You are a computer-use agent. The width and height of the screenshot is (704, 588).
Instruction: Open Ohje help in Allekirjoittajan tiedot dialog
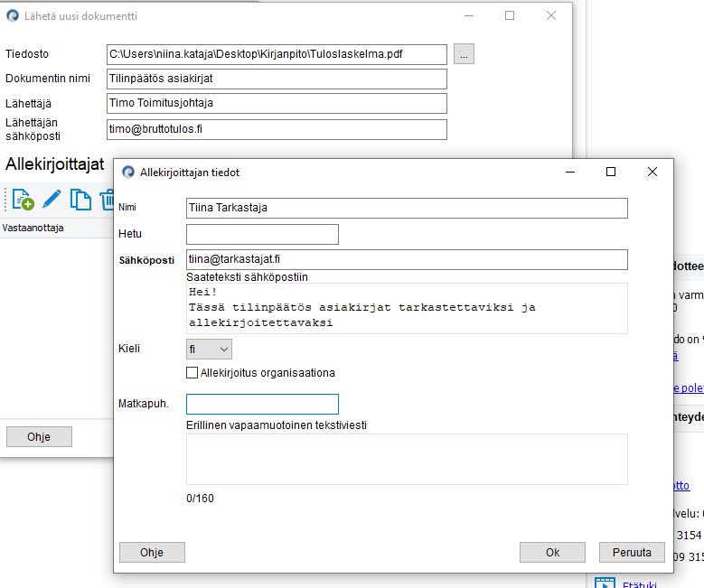[x=152, y=552]
